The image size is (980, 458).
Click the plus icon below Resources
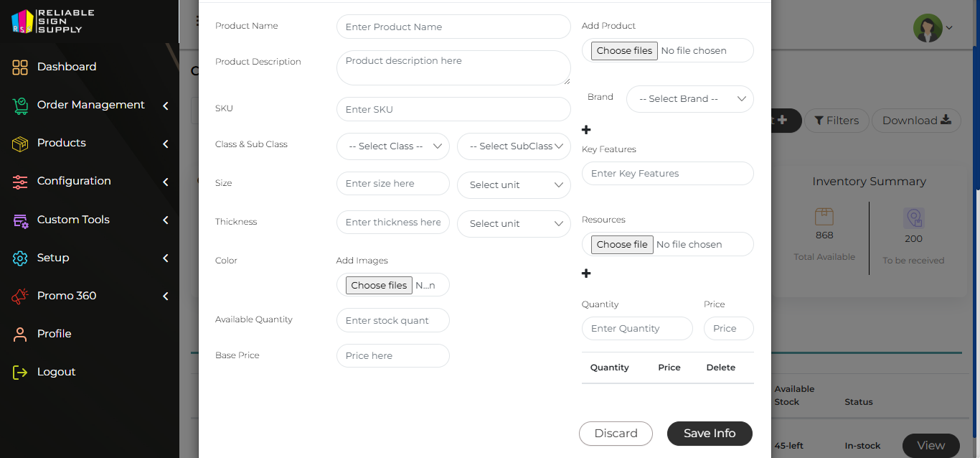coord(586,274)
